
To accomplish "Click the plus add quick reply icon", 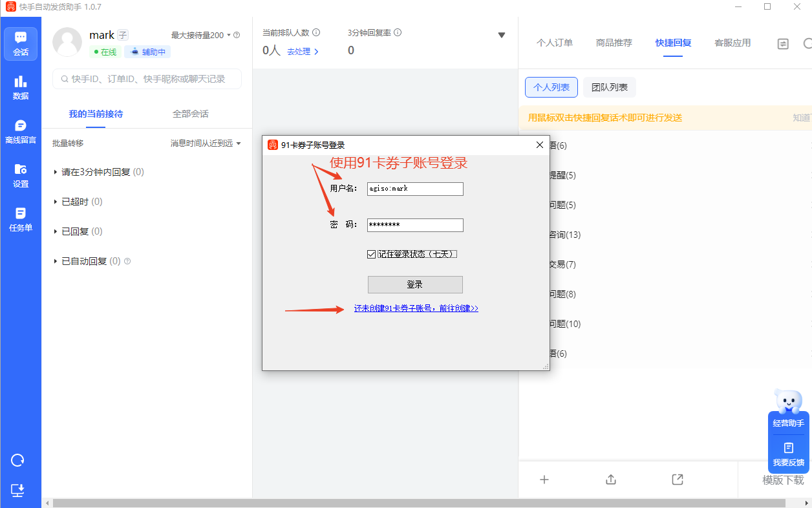I will pos(544,480).
